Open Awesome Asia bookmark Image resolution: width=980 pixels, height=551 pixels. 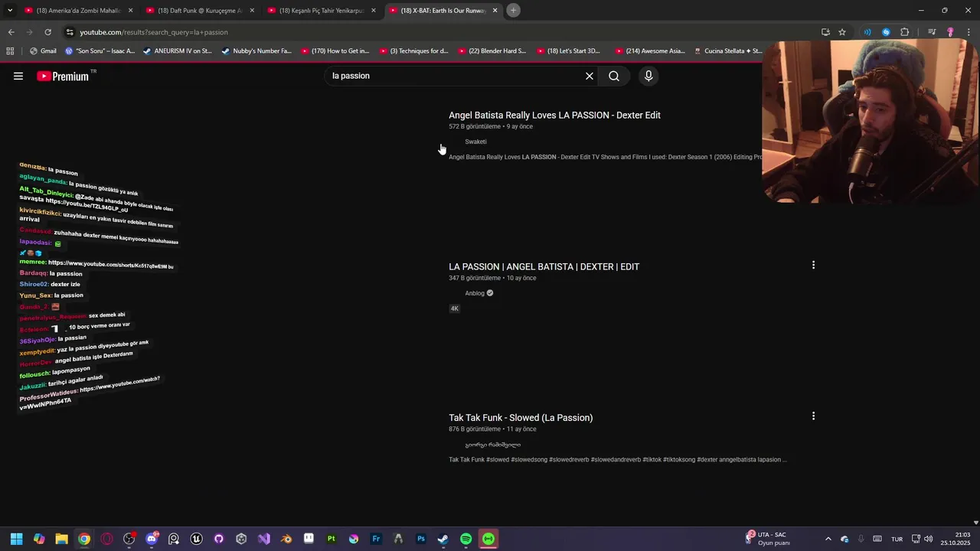(x=649, y=51)
